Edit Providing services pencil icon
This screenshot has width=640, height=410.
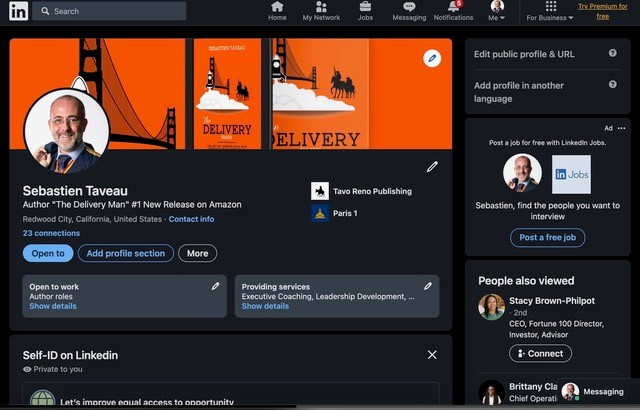(428, 286)
